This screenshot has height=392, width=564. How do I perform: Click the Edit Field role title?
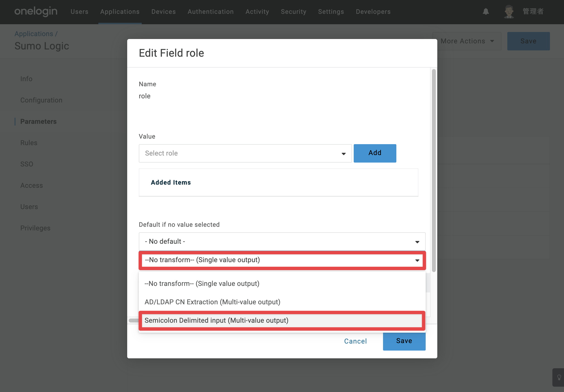click(171, 53)
